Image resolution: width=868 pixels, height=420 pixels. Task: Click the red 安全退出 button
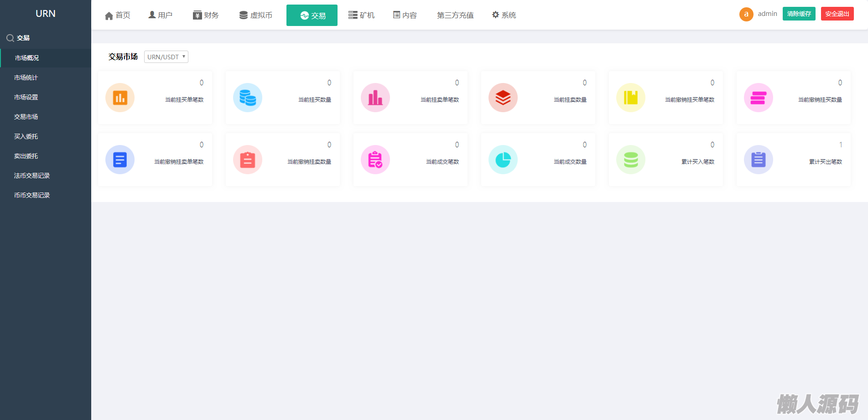[x=837, y=14]
